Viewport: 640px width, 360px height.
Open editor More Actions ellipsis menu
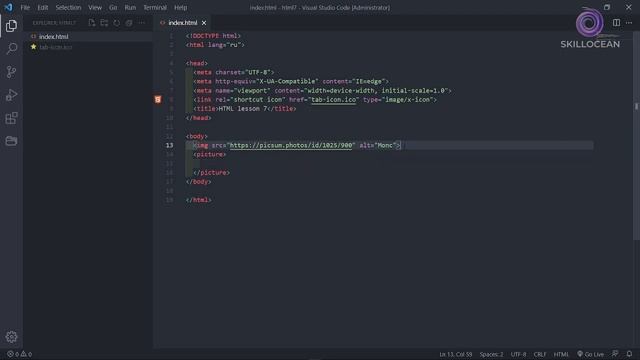pyautogui.click(x=629, y=23)
